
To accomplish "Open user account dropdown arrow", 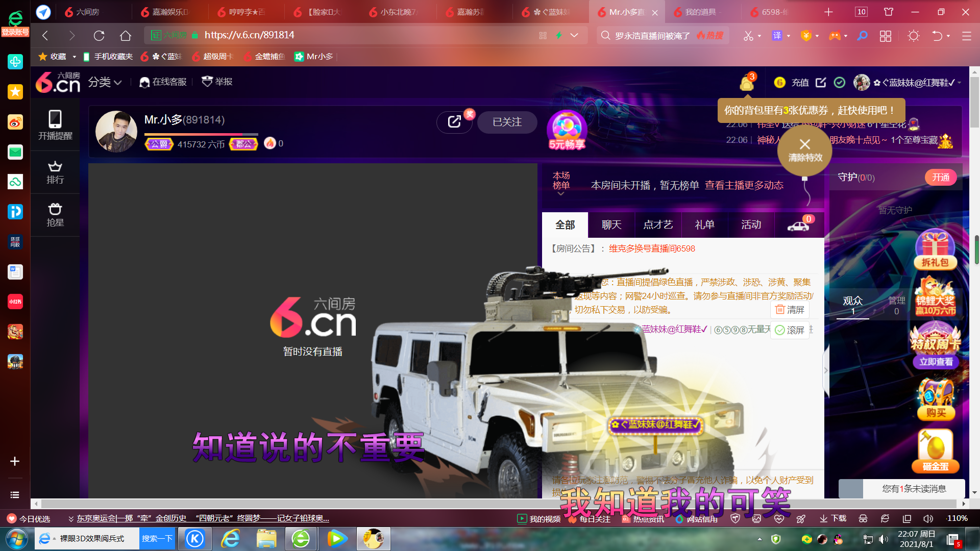I will [959, 83].
